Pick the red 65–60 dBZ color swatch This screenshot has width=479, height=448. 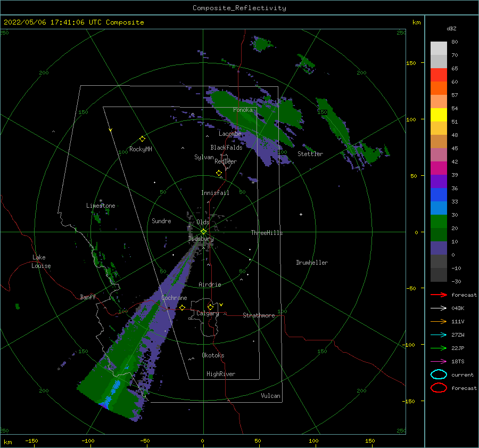(x=439, y=75)
